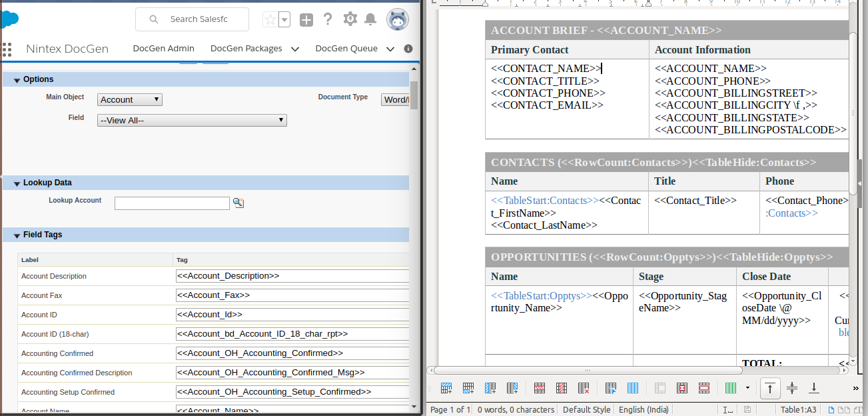Click the Delete Table icon in toolbar
Viewport: 868px width, 416px height.
[584, 387]
